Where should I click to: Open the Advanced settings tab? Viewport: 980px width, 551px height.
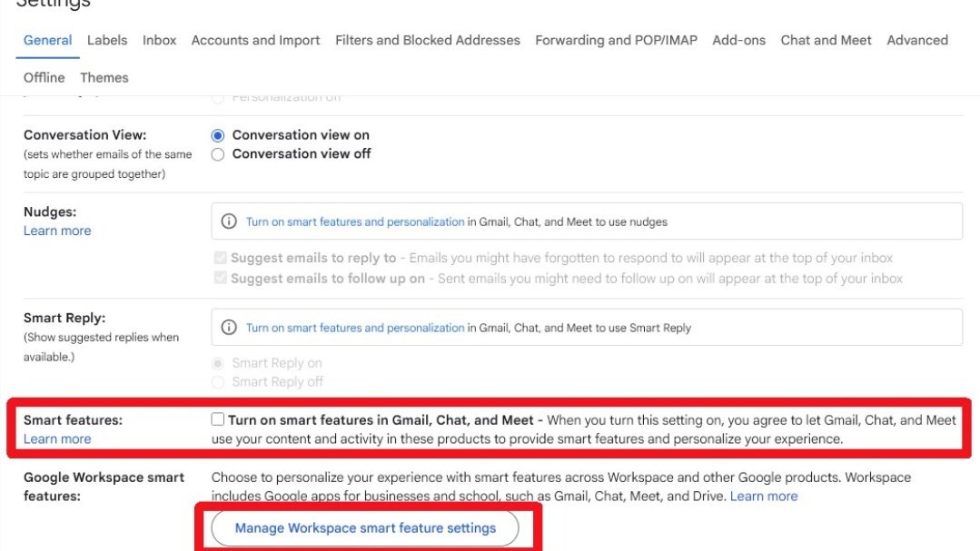click(916, 40)
